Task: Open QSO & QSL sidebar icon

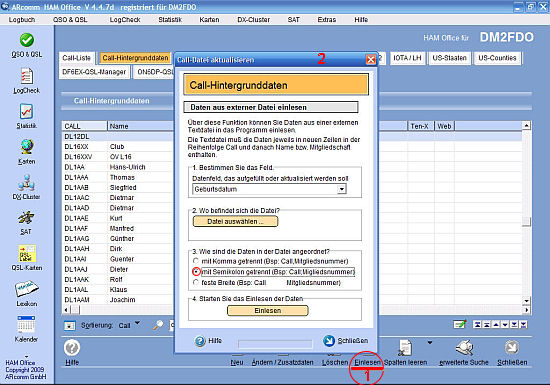Action: tap(27, 40)
